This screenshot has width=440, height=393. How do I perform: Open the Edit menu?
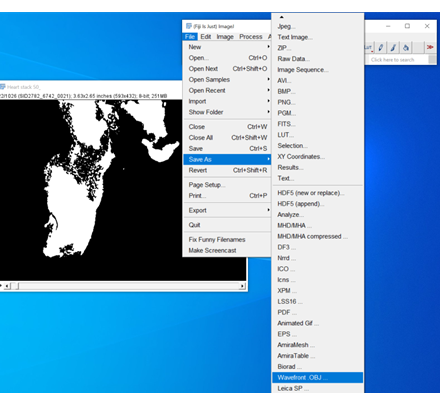coord(206,37)
